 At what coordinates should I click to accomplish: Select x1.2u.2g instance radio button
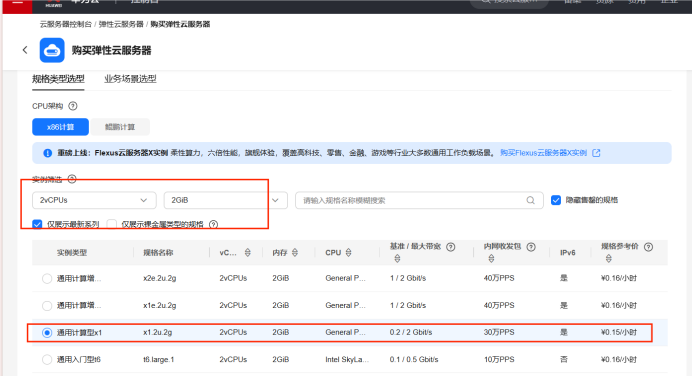pyautogui.click(x=47, y=333)
